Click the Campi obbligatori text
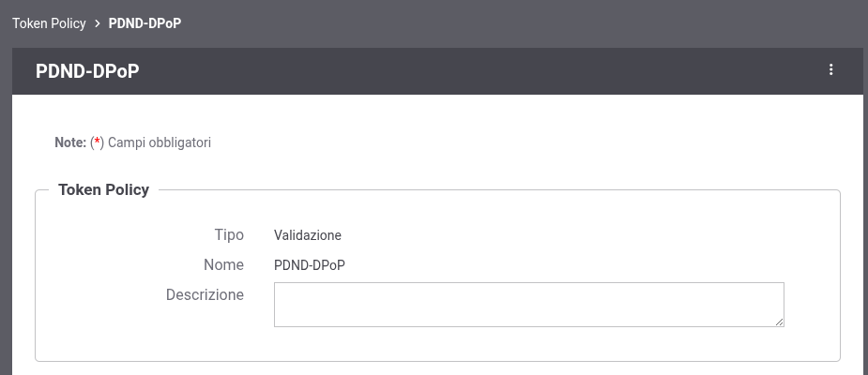This screenshot has height=375, width=868. click(x=160, y=142)
